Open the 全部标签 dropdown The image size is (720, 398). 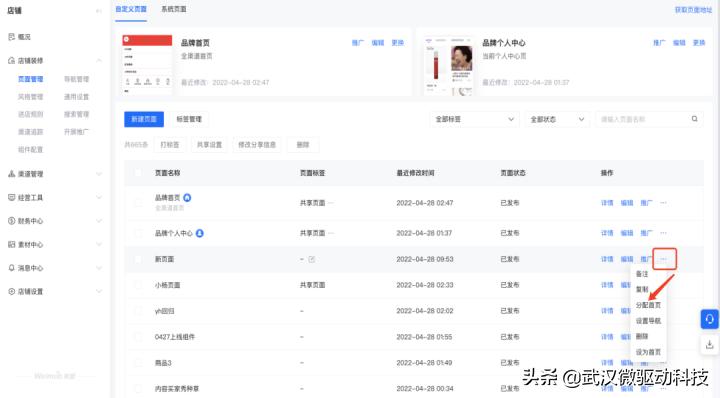point(474,119)
